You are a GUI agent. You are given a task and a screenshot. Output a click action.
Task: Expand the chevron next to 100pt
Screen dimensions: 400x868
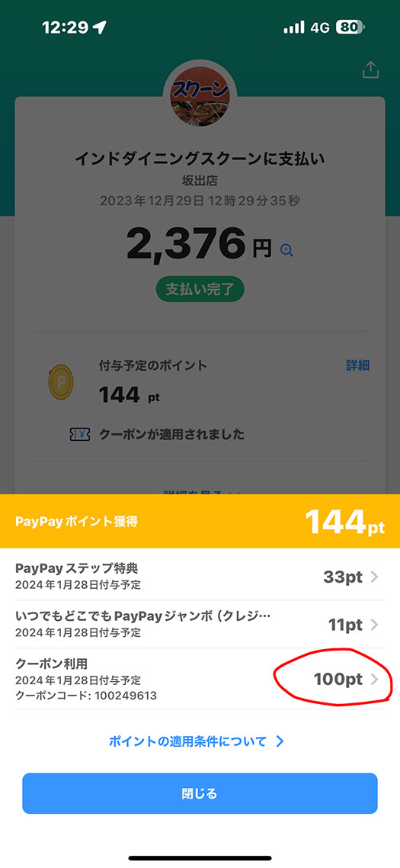coord(375,680)
